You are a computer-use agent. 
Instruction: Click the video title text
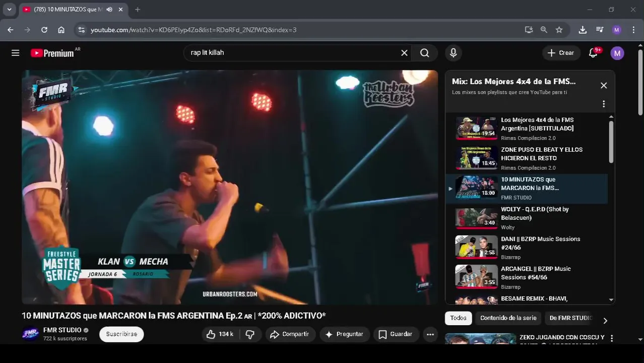pyautogui.click(x=174, y=316)
